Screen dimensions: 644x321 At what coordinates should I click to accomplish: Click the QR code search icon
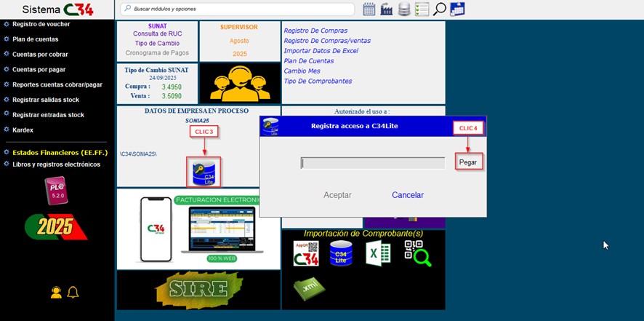click(x=418, y=254)
